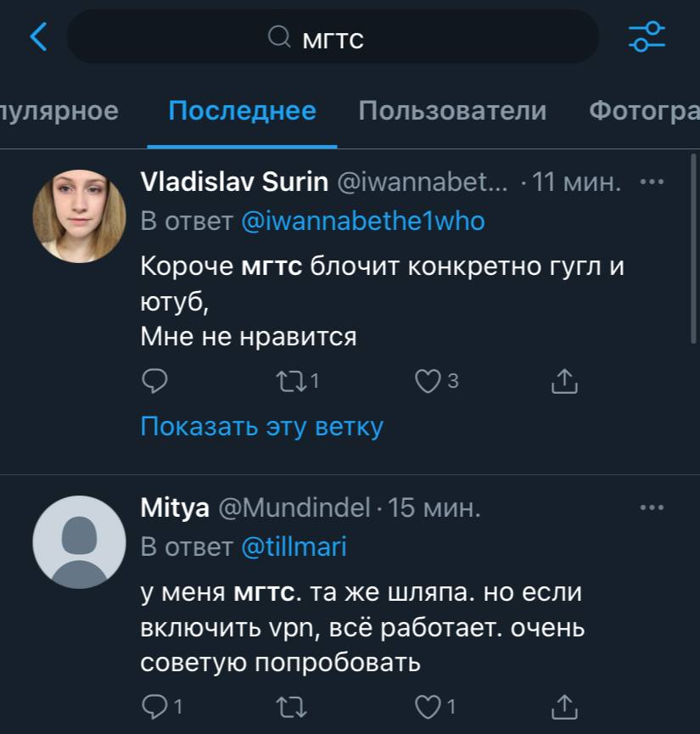Open @iwannabethe1who mention link
This screenshot has height=734, width=700.
coord(363,221)
